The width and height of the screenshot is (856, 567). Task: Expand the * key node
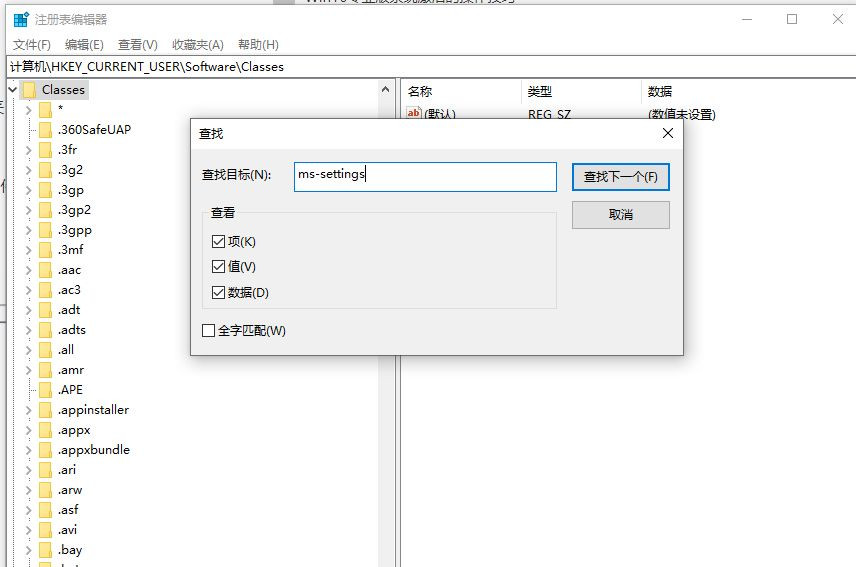(28, 110)
